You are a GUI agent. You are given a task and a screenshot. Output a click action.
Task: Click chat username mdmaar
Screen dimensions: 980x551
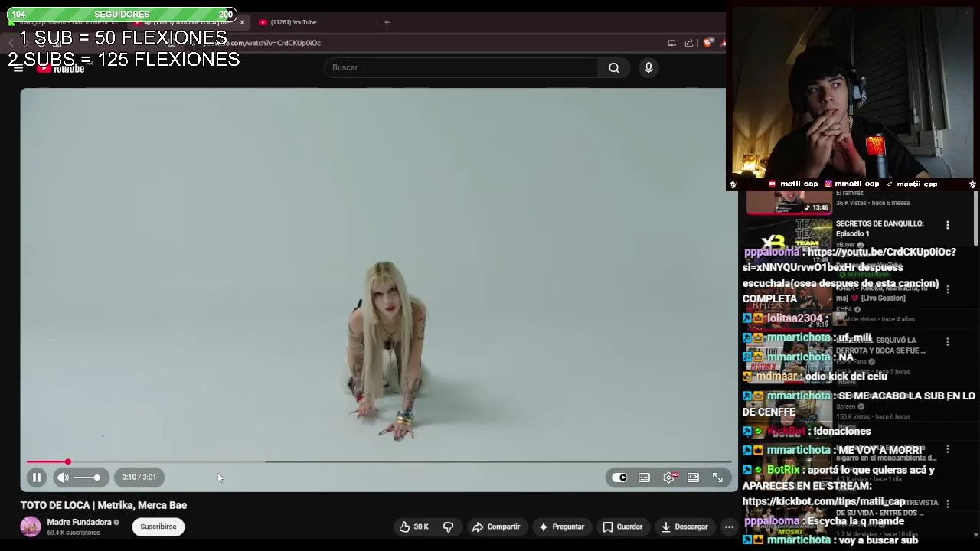pos(777,377)
